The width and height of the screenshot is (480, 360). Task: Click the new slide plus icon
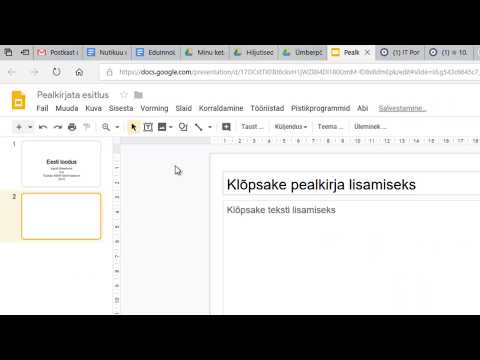coord(19,127)
